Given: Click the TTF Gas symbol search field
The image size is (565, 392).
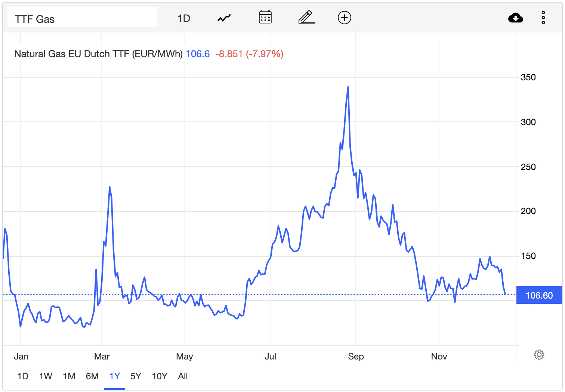Looking at the screenshot, I should click(x=82, y=18).
